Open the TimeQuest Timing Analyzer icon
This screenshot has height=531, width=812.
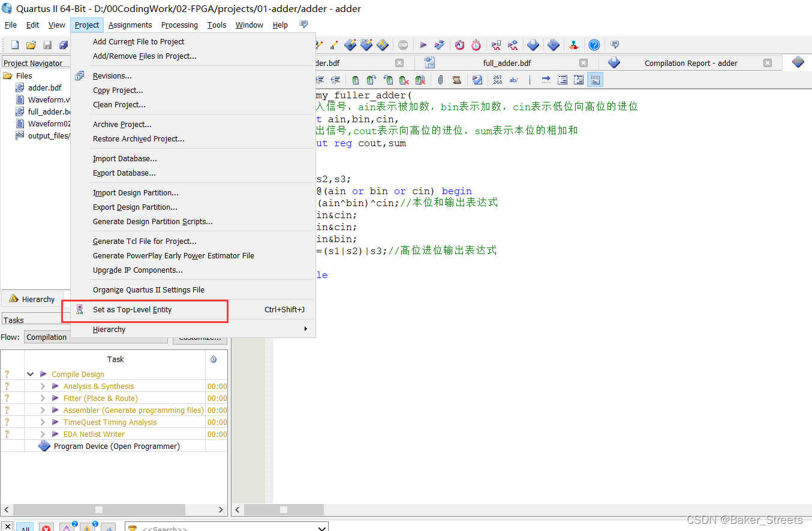[476, 45]
